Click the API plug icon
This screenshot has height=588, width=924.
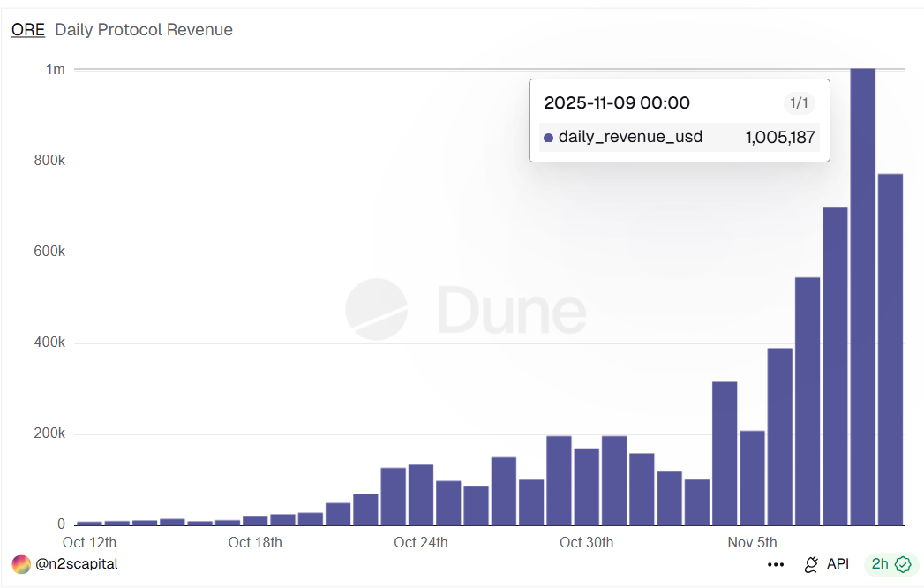coord(812,564)
